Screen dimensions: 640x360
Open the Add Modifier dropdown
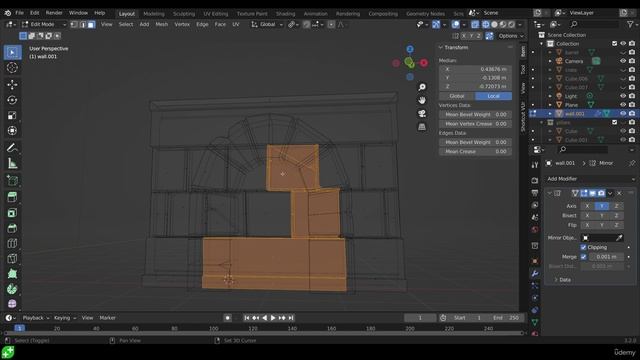click(591, 179)
